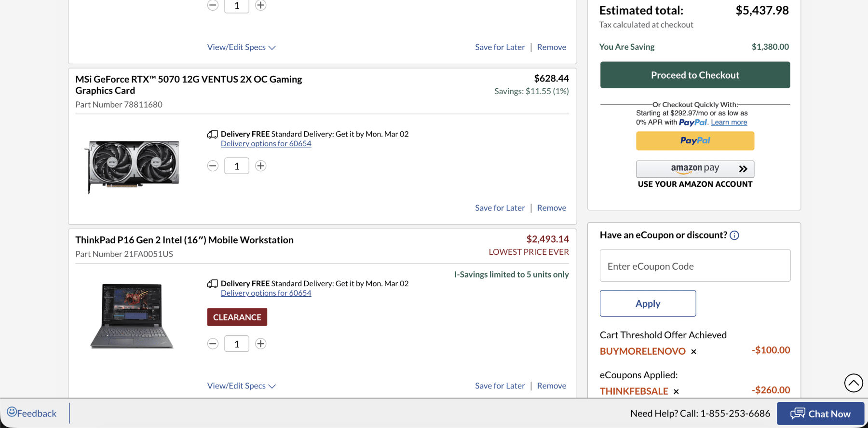Remove MSI GeForce RTX 5070 from cart
This screenshot has width=868, height=428.
click(551, 208)
